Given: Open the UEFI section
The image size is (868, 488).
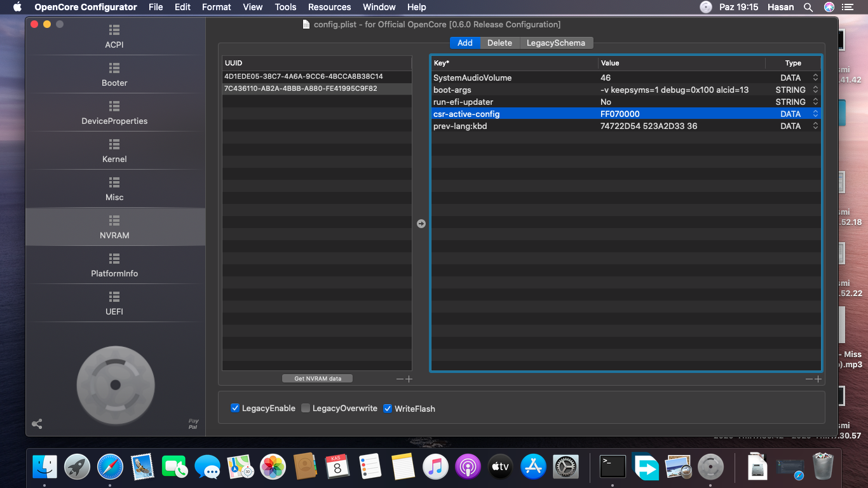Looking at the screenshot, I should click(114, 304).
